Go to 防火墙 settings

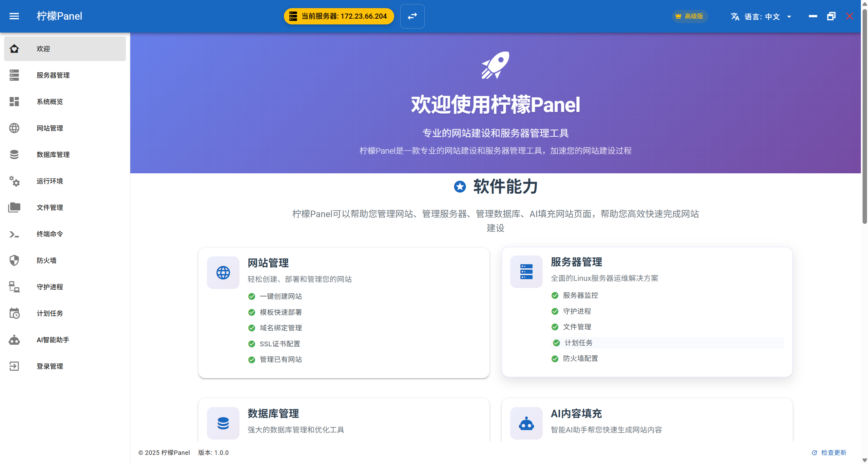click(x=47, y=260)
